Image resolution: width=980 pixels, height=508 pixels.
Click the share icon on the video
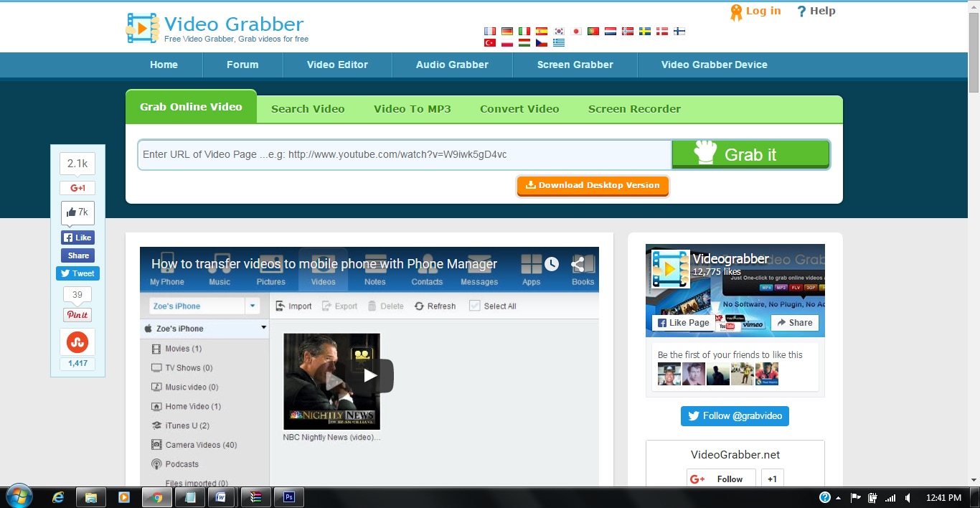(x=578, y=264)
